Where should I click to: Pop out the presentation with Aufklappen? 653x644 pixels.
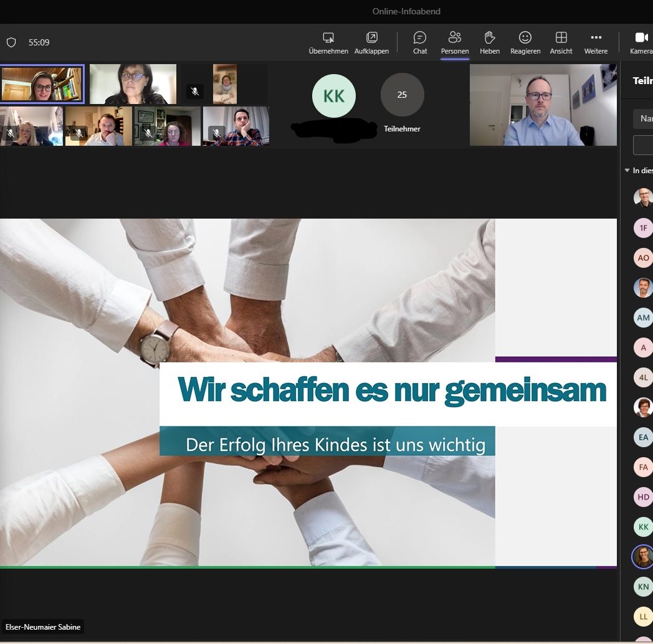pos(371,38)
